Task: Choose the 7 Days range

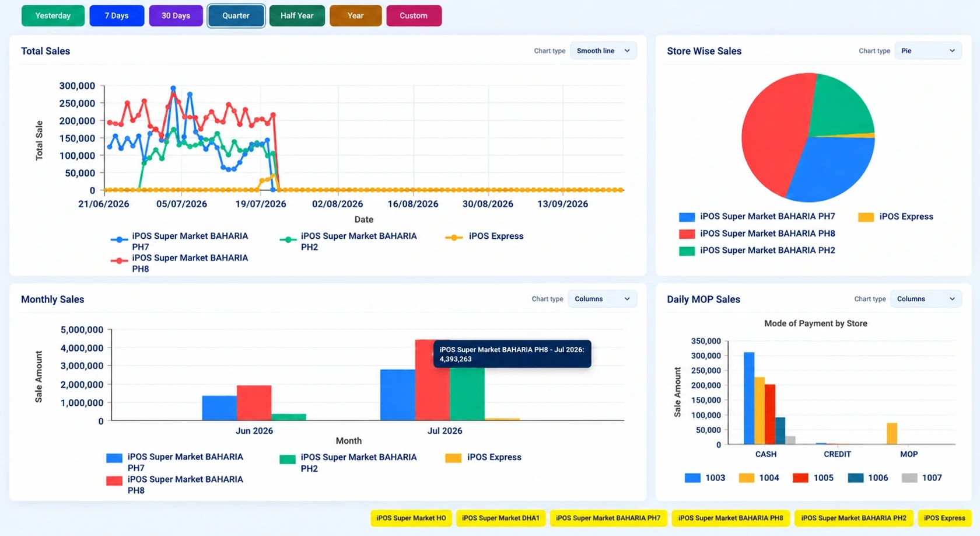Action: point(117,16)
